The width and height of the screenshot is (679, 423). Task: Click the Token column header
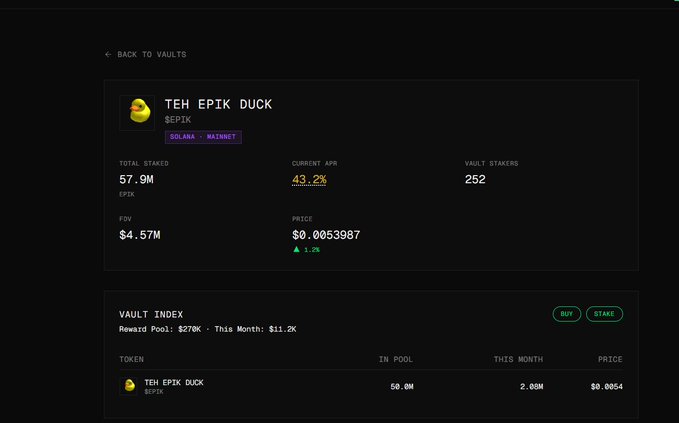pyautogui.click(x=132, y=359)
